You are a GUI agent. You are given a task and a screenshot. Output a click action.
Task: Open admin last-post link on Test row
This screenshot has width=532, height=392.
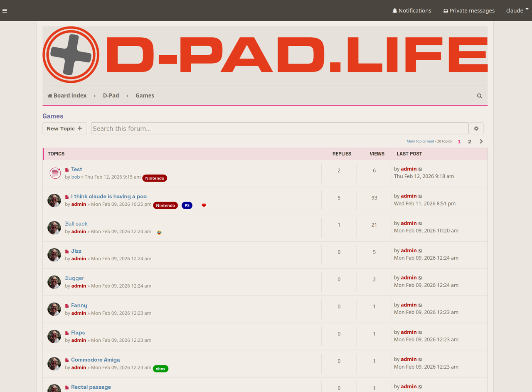(x=409, y=169)
